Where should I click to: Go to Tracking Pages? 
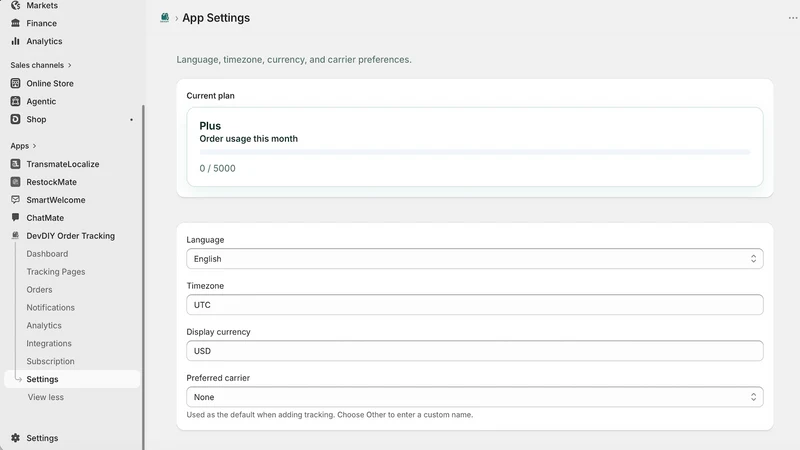(56, 271)
